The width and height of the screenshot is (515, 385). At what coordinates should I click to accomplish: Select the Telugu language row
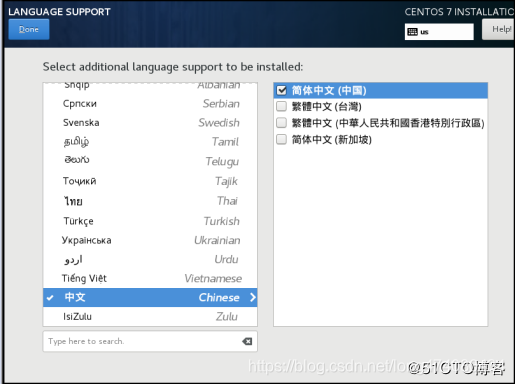[x=150, y=161]
